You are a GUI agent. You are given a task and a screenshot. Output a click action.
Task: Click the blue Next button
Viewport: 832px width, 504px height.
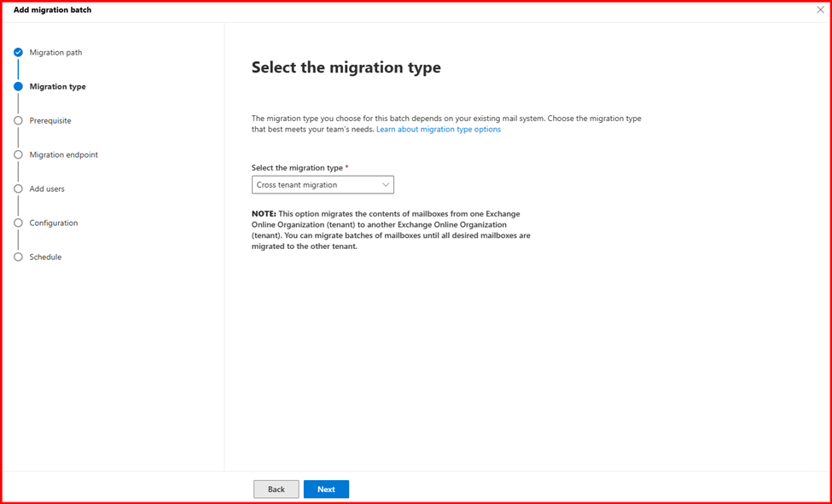pyautogui.click(x=326, y=490)
